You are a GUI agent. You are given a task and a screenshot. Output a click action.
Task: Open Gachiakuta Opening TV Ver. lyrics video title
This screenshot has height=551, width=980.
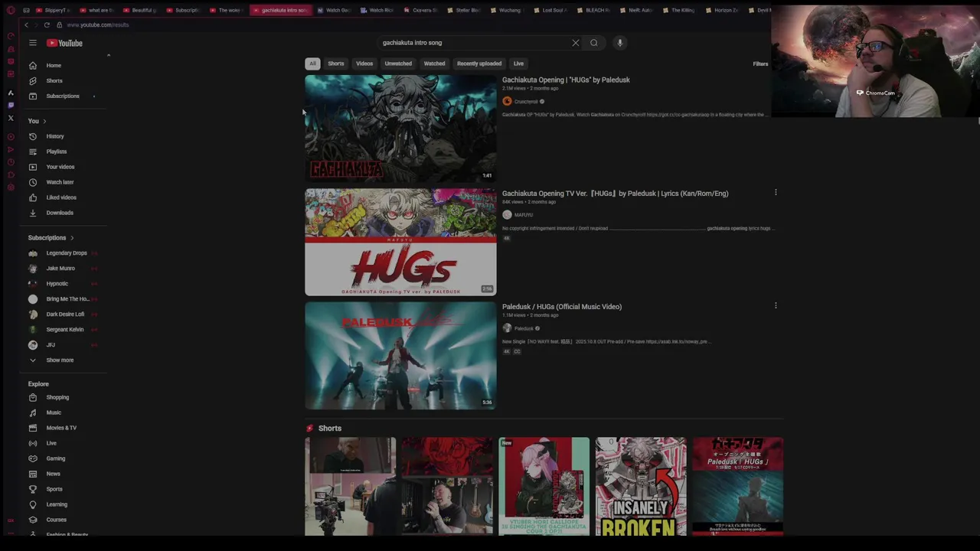(x=615, y=194)
